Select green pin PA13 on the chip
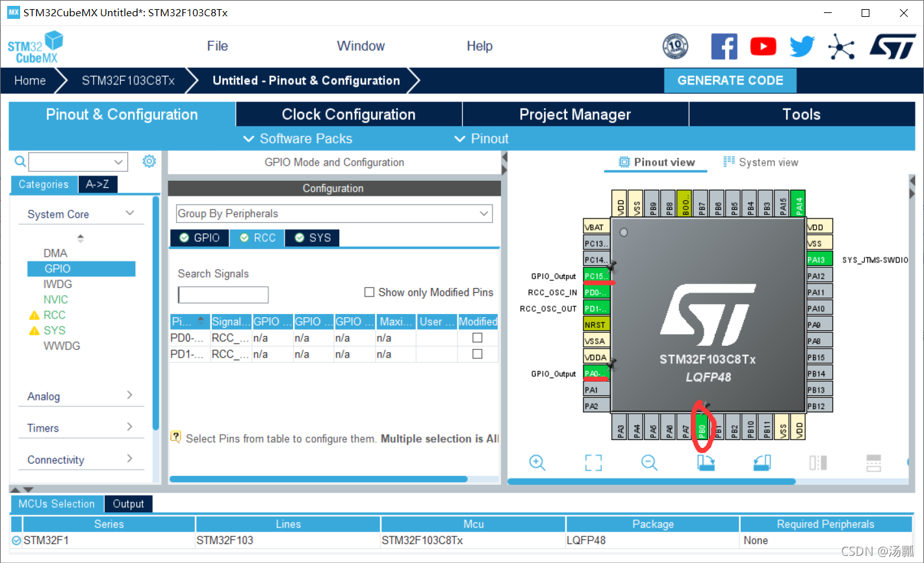The height and width of the screenshot is (563, 924). tap(819, 259)
